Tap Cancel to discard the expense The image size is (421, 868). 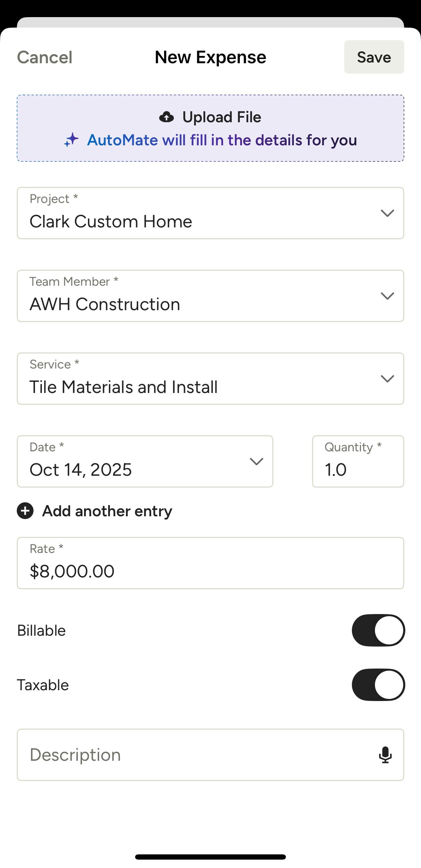pyautogui.click(x=45, y=57)
